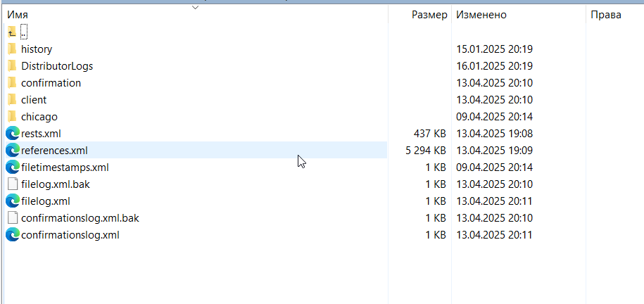The image size is (644, 304).
Task: Click the 1 KB size of filelog.xml.bak
Action: coord(436,184)
